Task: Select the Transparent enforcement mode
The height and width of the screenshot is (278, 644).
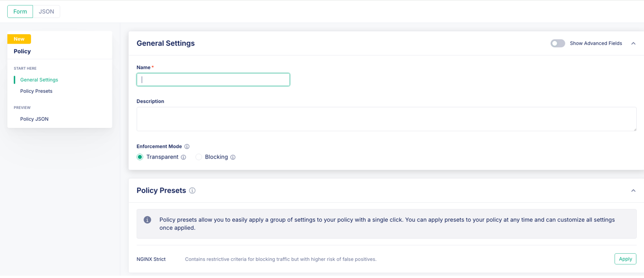Action: [x=140, y=157]
